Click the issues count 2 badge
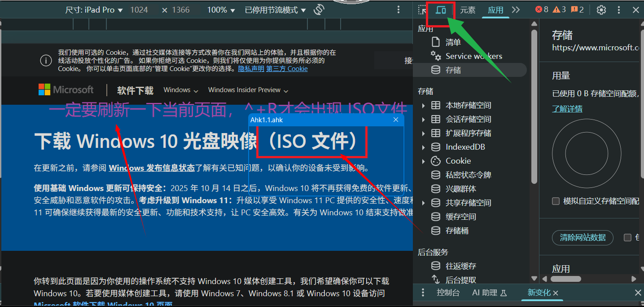This screenshot has height=307, width=644. 577,9
